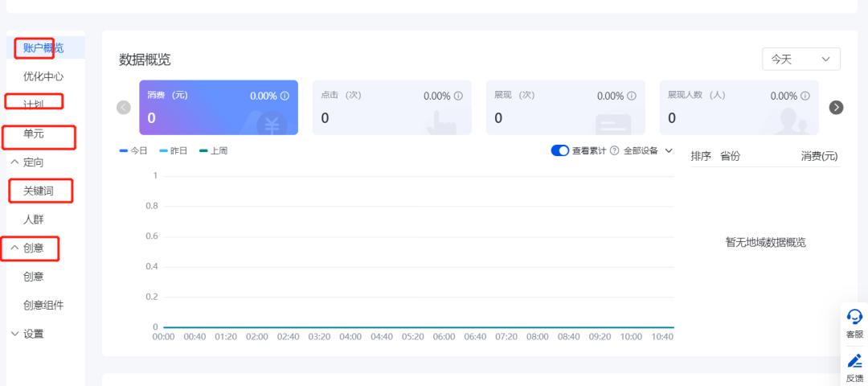Image resolution: width=868 pixels, height=386 pixels.
Task: Select the 点击 (次) metric card
Action: coord(392,108)
